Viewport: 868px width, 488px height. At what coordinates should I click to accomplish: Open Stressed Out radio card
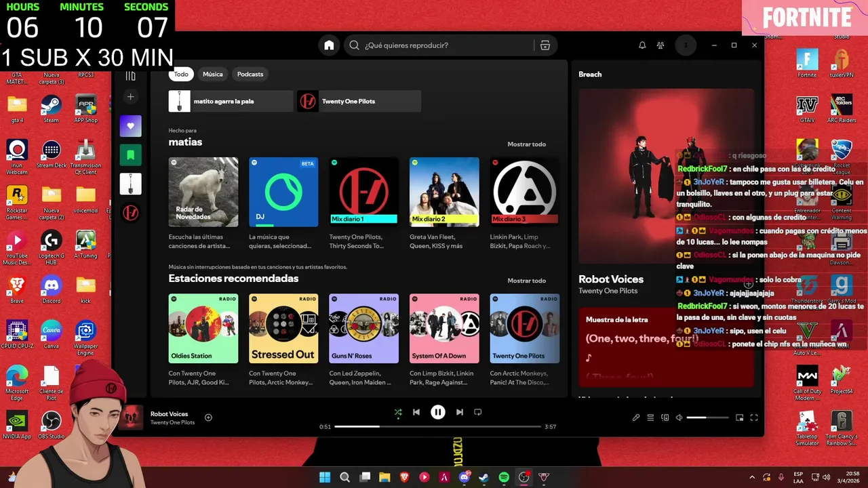[283, 328]
